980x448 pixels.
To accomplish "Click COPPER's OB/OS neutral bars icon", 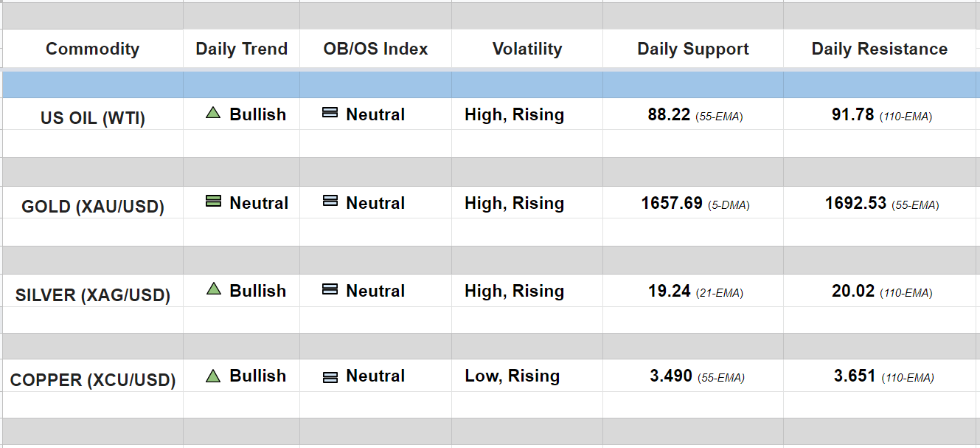I will click(330, 376).
